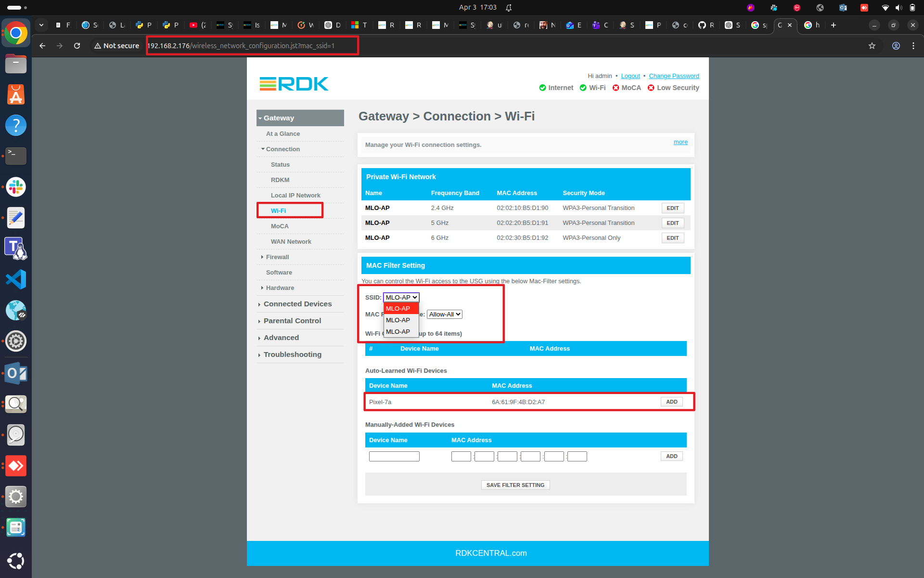
Task: Open the Allow-All filter mode dropdown
Action: click(444, 314)
